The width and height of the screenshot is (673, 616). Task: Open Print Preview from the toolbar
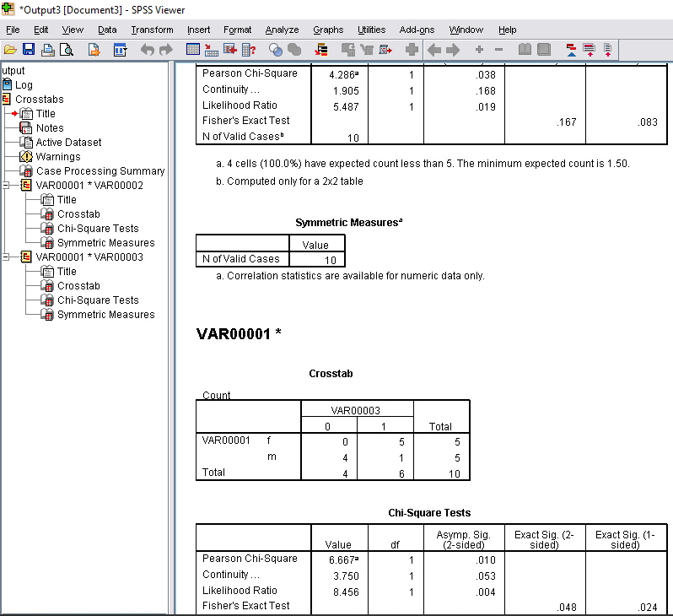[66, 51]
